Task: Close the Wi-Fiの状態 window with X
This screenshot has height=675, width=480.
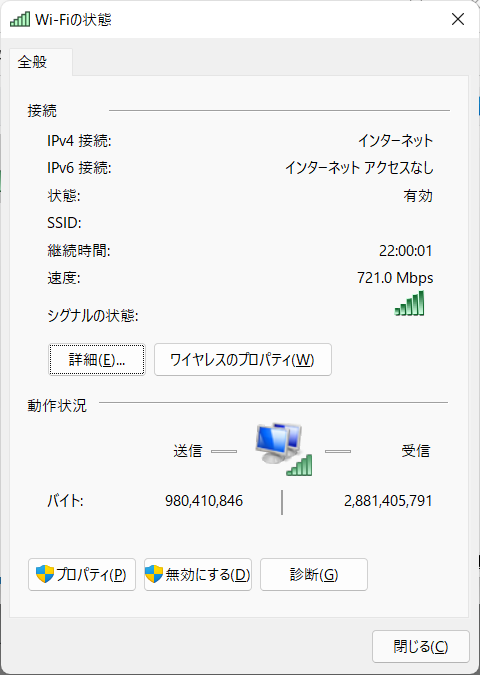Action: (x=458, y=19)
